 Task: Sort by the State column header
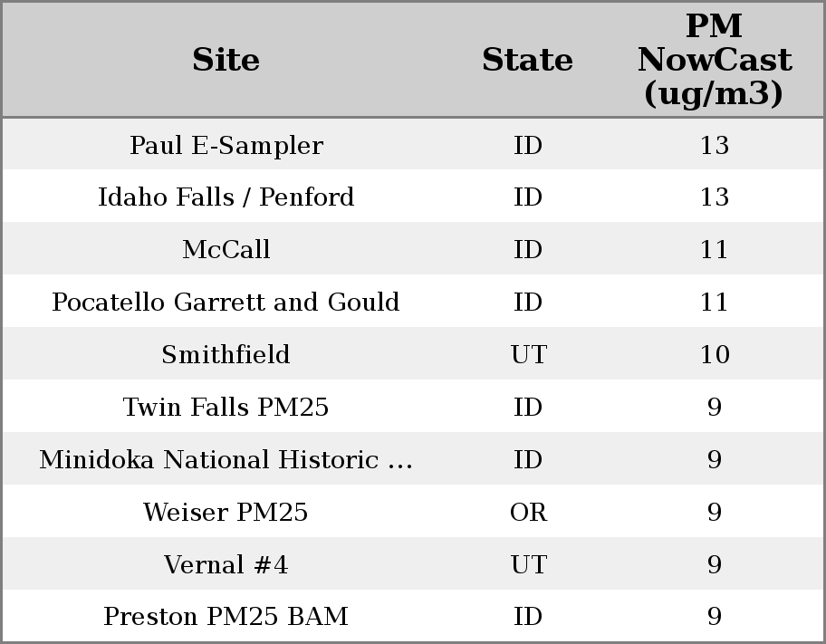527,60
